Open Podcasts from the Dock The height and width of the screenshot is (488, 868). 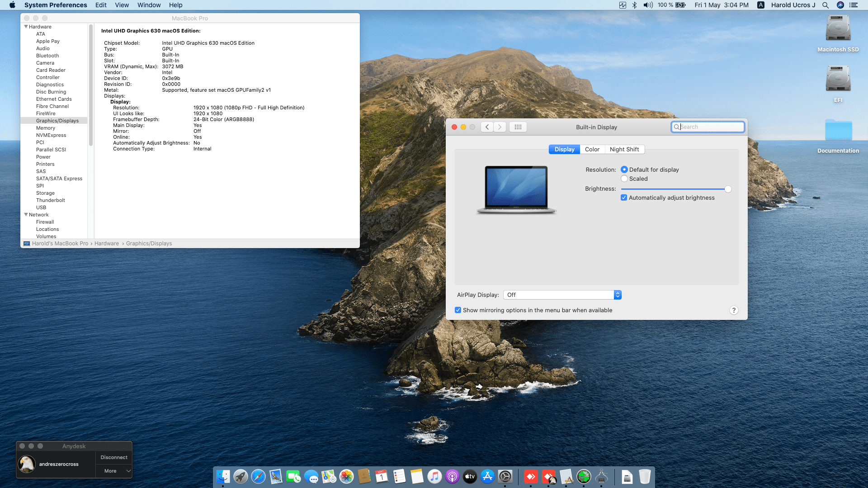(452, 476)
